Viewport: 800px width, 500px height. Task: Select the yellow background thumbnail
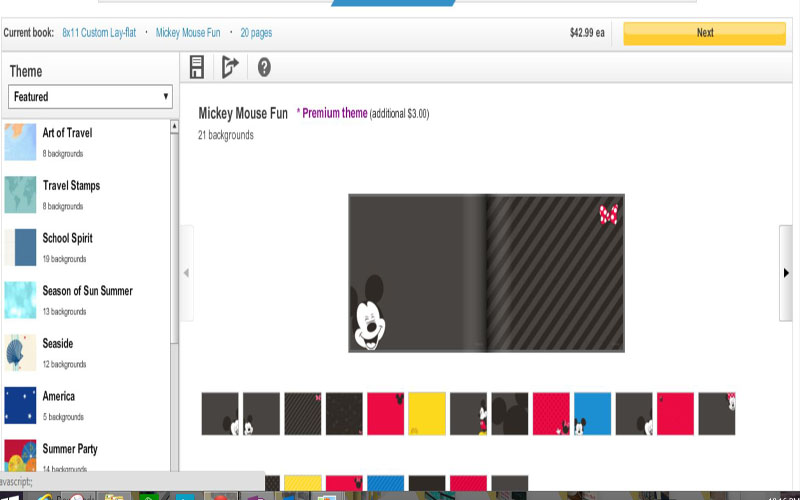click(x=427, y=414)
